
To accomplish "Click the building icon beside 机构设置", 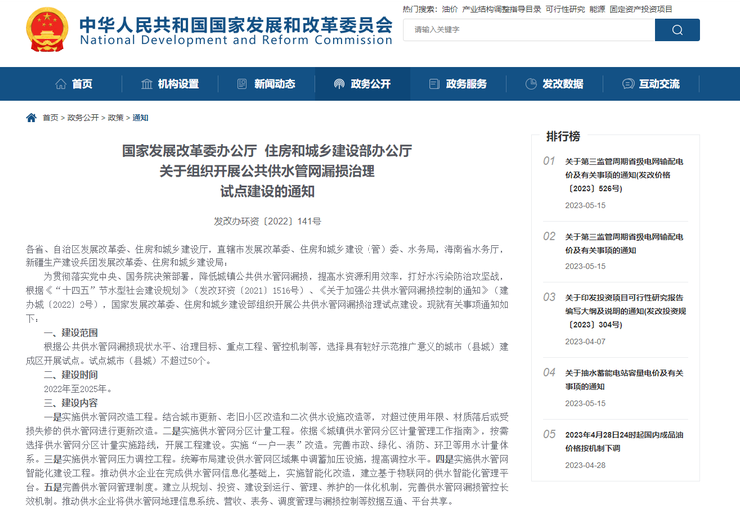I will click(147, 84).
